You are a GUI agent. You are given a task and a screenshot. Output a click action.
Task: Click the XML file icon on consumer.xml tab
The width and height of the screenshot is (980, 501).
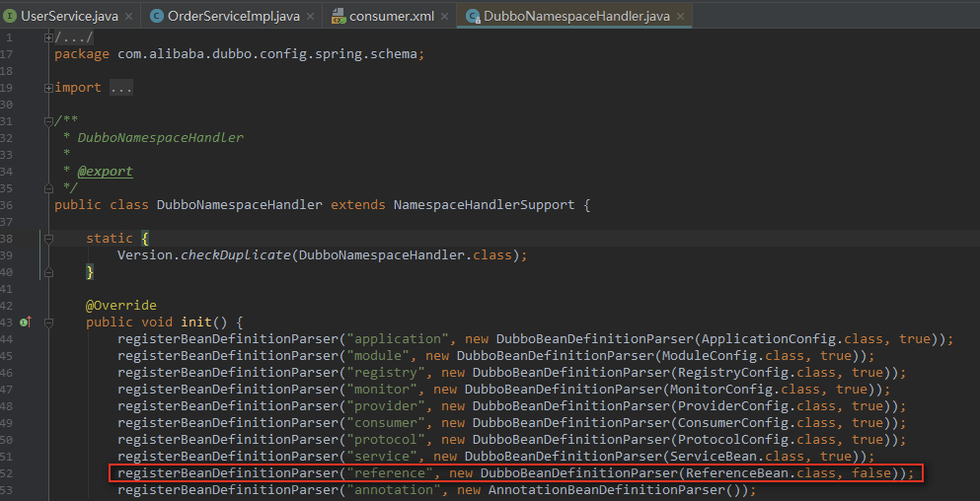tap(339, 16)
